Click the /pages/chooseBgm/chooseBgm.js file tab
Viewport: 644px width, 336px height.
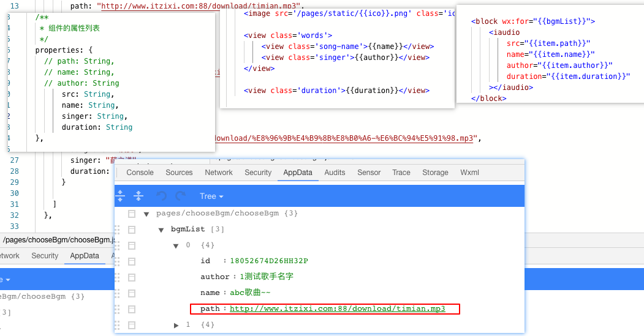click(59, 239)
